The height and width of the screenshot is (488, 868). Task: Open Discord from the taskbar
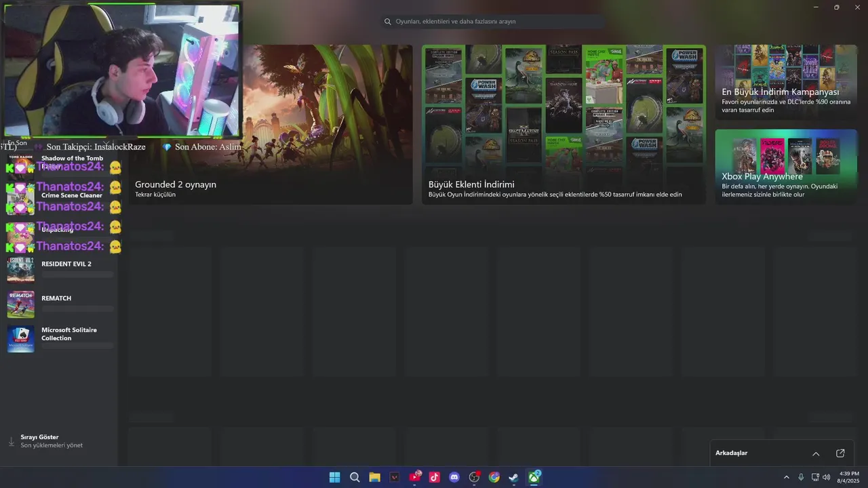click(x=454, y=477)
